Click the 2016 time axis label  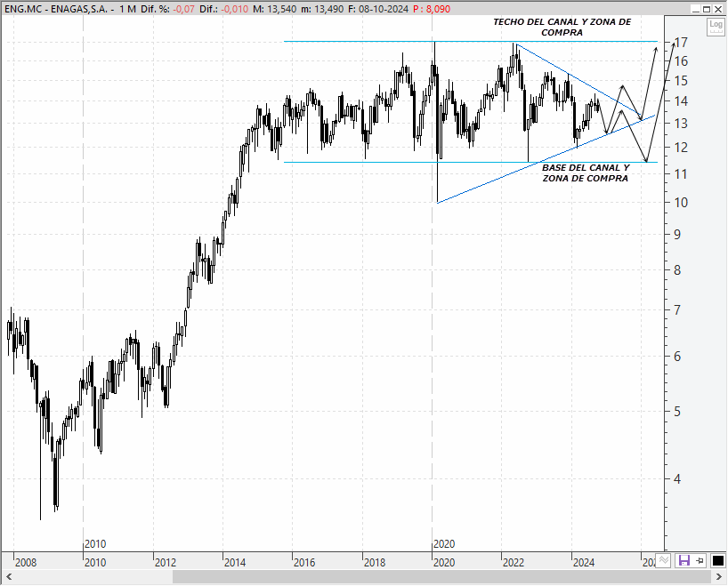click(304, 563)
